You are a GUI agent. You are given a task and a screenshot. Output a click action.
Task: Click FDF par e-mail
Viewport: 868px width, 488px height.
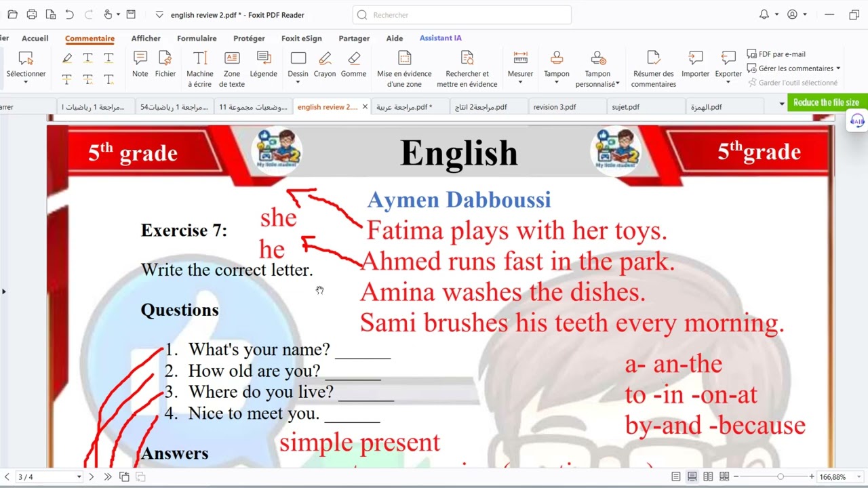tap(776, 54)
